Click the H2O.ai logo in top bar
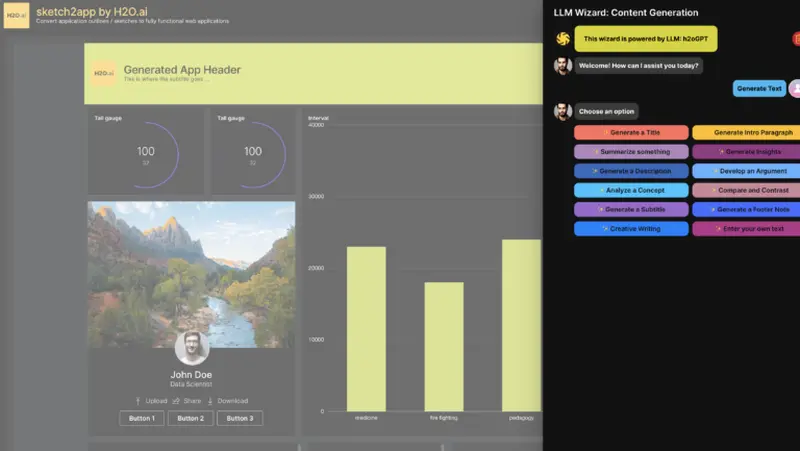 (16, 15)
